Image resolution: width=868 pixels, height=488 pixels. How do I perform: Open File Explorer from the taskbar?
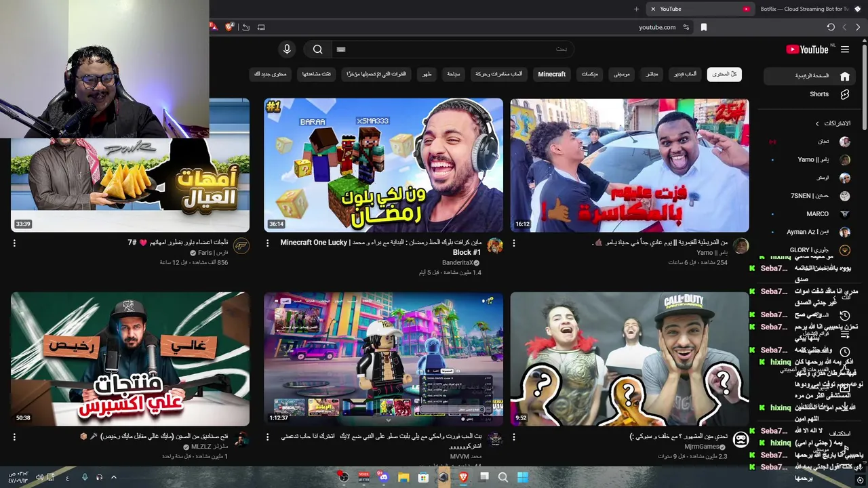coord(403,477)
